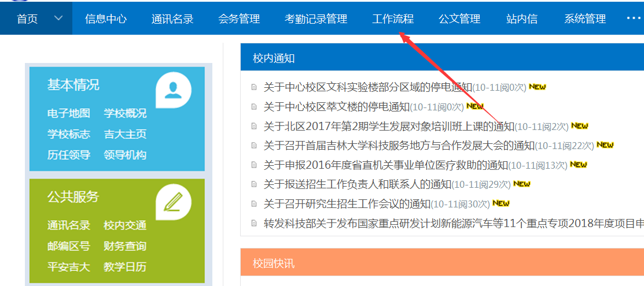The height and width of the screenshot is (286, 644).
Task: View the 教学日历 link
Action: click(125, 267)
